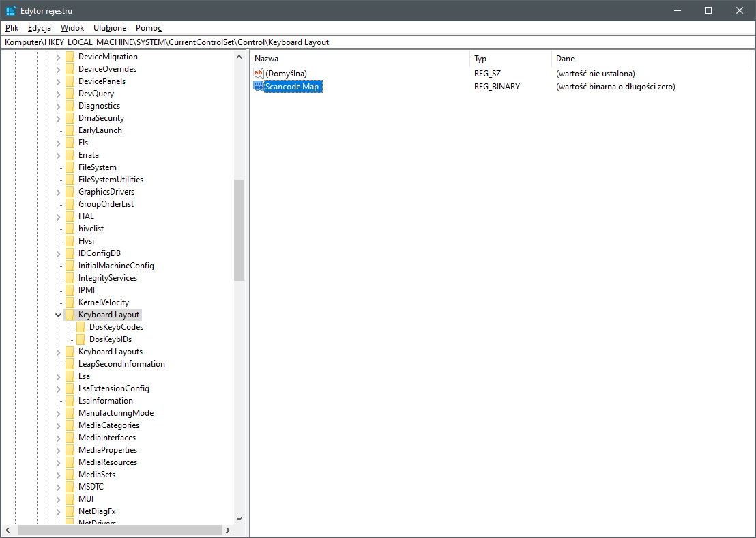Click the MediaCategories folder icon
This screenshot has height=538, width=756.
tap(70, 425)
